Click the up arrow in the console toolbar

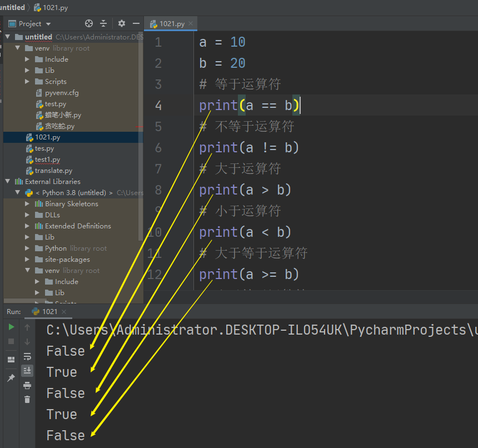(x=27, y=327)
